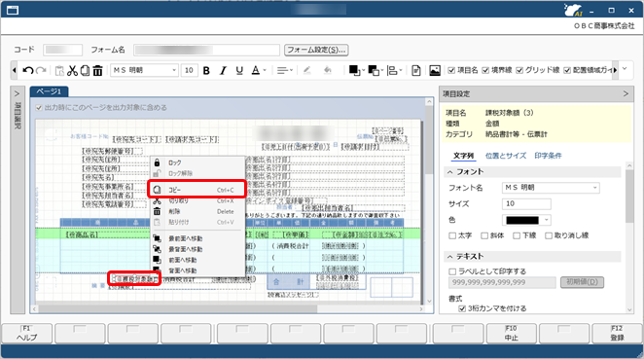Open フォーム設定(S)... dialog
This screenshot has height=359, width=644.
coord(317,50)
